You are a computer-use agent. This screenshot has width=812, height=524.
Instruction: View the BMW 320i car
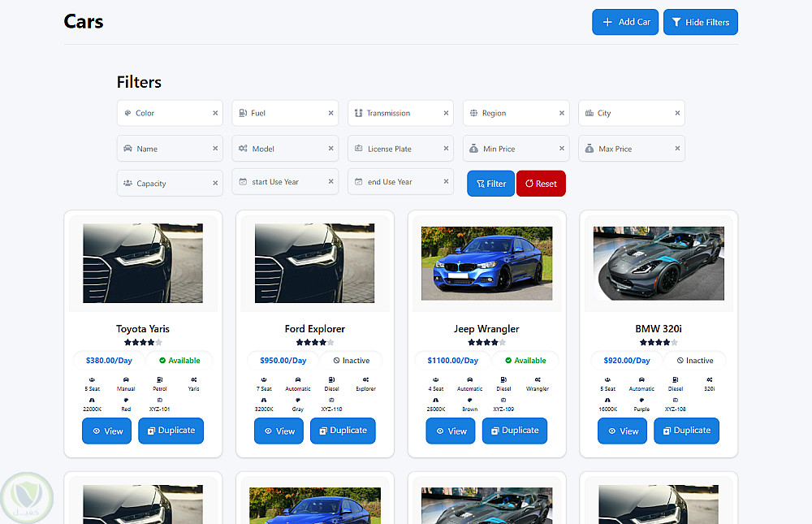click(x=623, y=431)
